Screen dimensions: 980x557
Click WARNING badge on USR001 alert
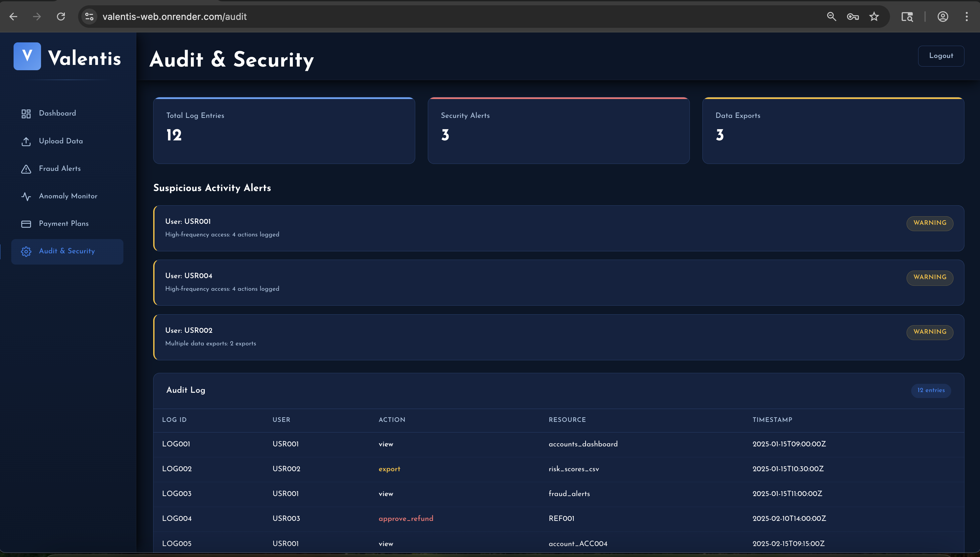tap(930, 223)
